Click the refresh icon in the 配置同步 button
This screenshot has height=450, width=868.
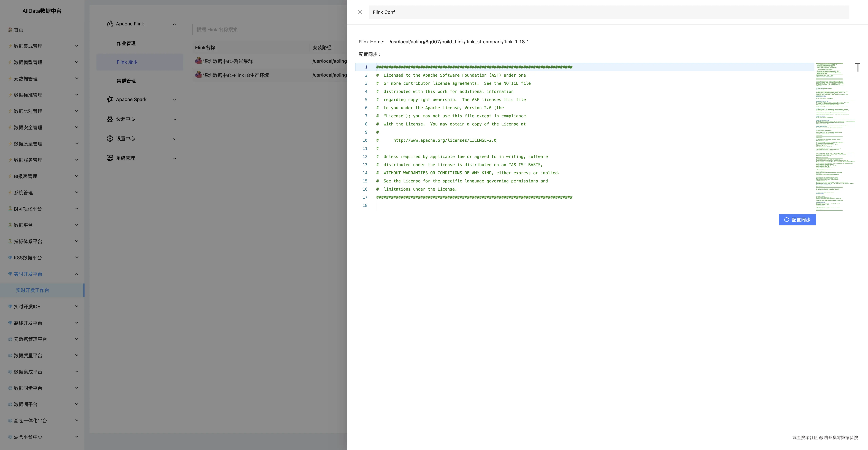(x=786, y=220)
